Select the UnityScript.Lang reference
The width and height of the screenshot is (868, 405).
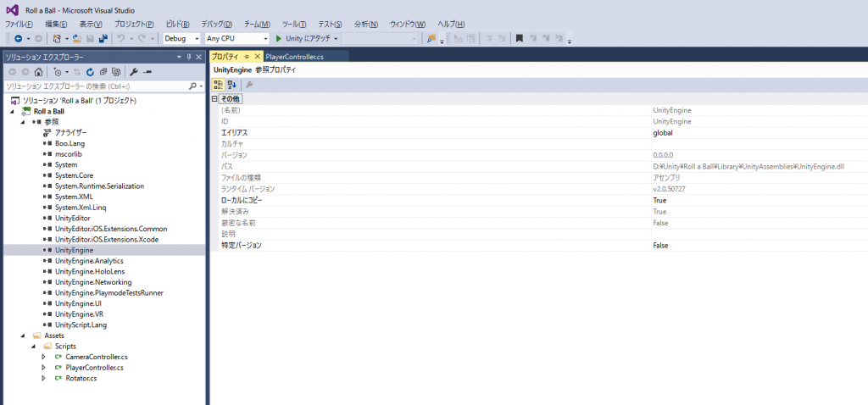[81, 325]
